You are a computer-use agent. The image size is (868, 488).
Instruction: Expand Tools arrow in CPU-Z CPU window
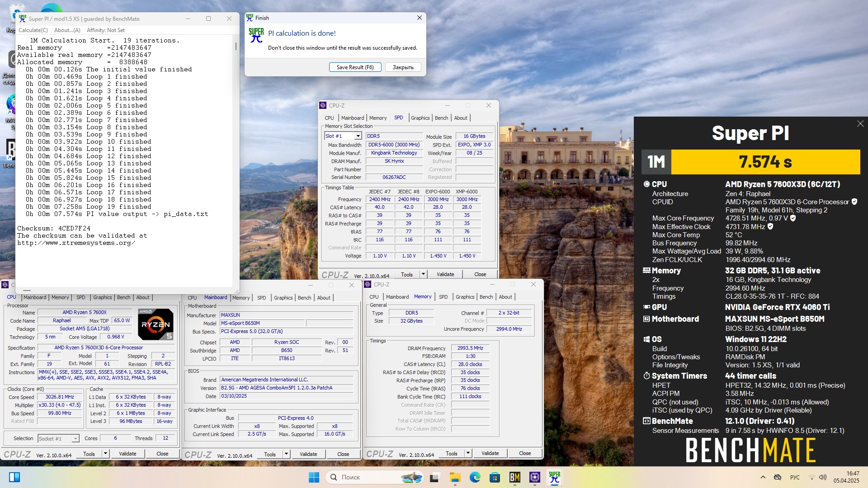tap(105, 454)
